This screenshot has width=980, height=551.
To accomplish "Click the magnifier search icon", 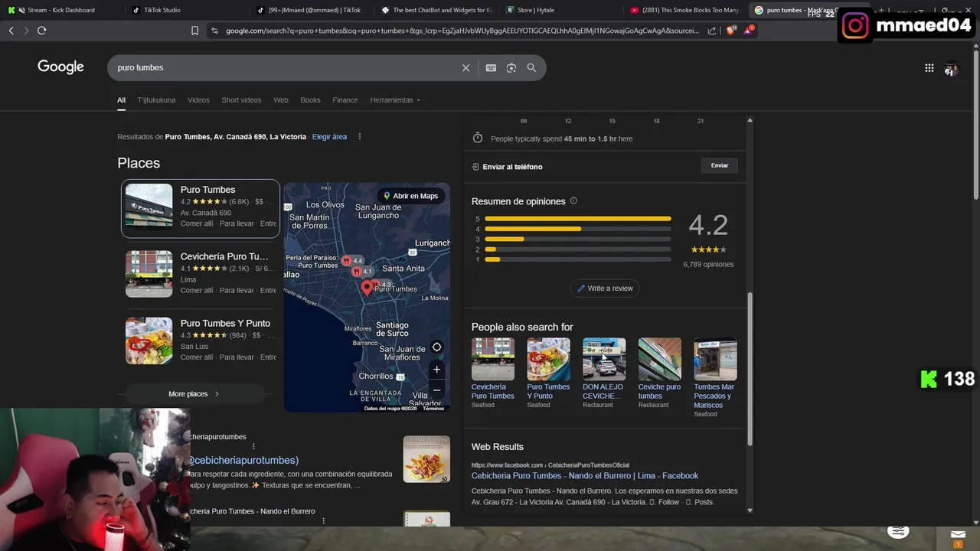I will coord(531,67).
